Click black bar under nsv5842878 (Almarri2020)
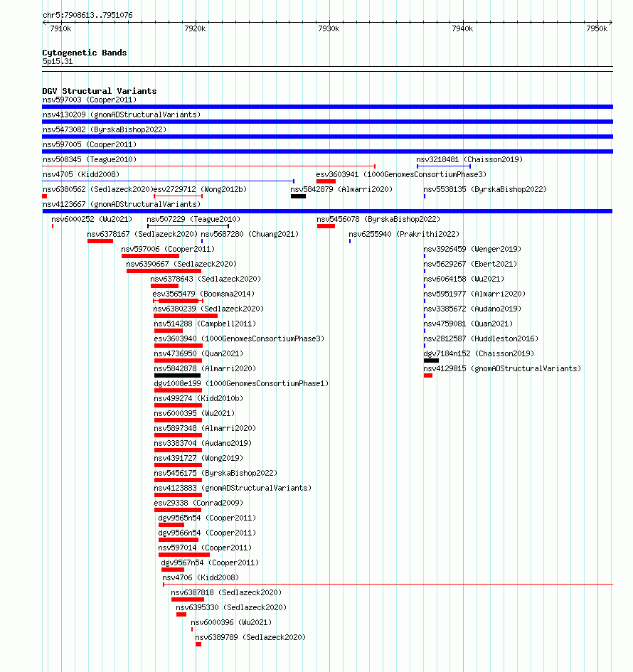The image size is (633, 672). point(177,376)
